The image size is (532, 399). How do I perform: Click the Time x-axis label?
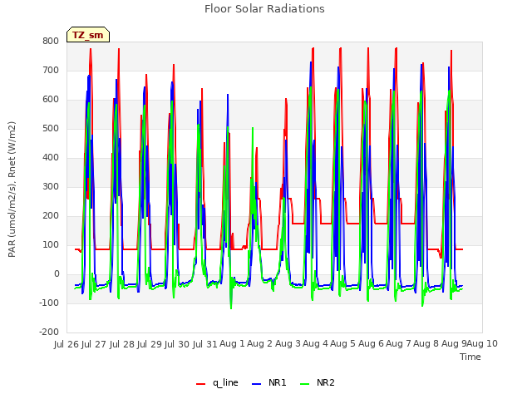pos(470,357)
